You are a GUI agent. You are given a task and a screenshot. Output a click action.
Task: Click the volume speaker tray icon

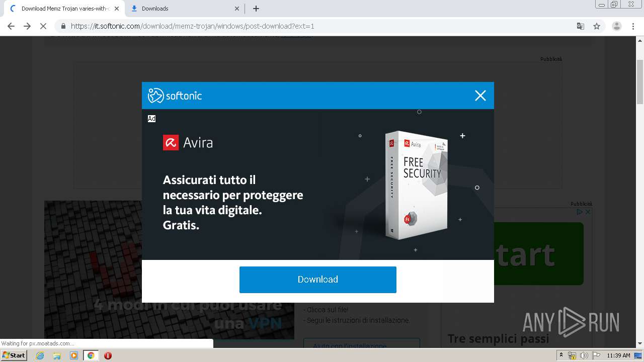584,355
